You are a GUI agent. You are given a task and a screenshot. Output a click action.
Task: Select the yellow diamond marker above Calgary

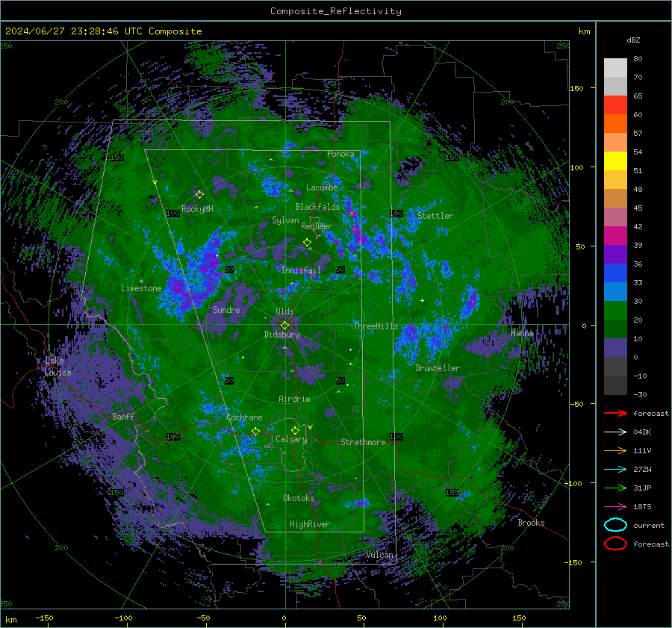[295, 430]
